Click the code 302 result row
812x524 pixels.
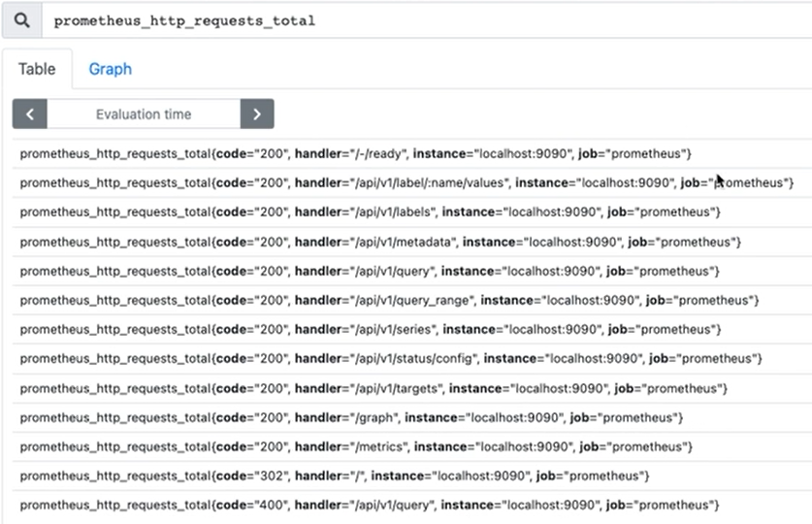click(335, 475)
